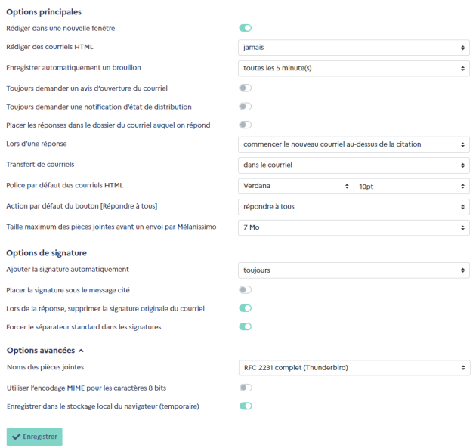This screenshot has width=476, height=448.
Task: Open the draft auto-save interval dropdown
Action: [x=354, y=68]
